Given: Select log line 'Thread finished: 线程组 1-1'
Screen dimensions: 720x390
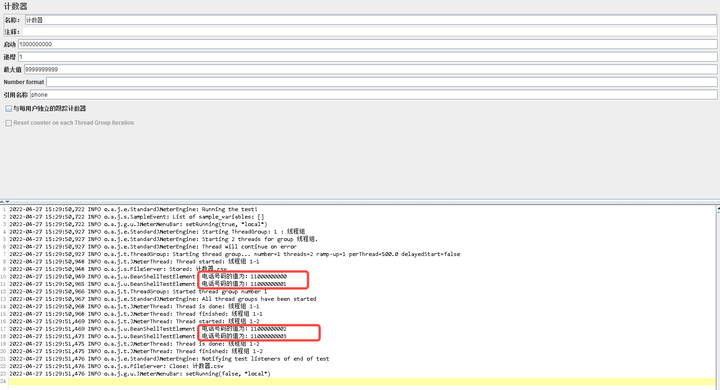Looking at the screenshot, I should (136, 314).
